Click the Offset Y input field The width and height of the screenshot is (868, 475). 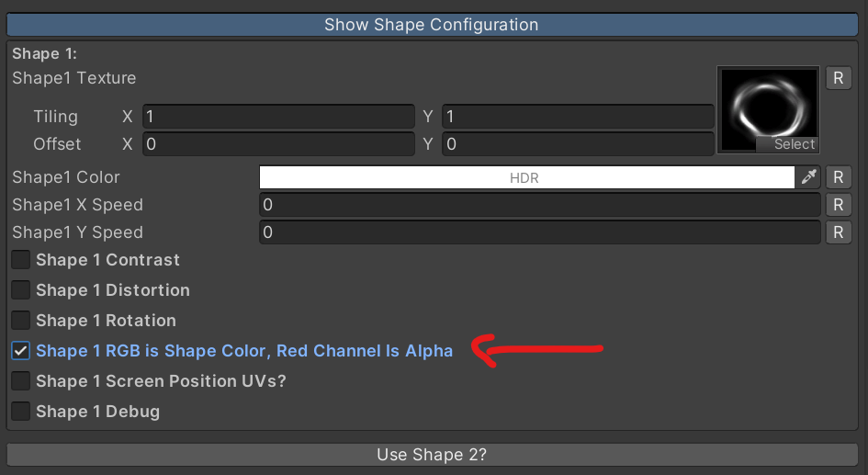pos(578,144)
